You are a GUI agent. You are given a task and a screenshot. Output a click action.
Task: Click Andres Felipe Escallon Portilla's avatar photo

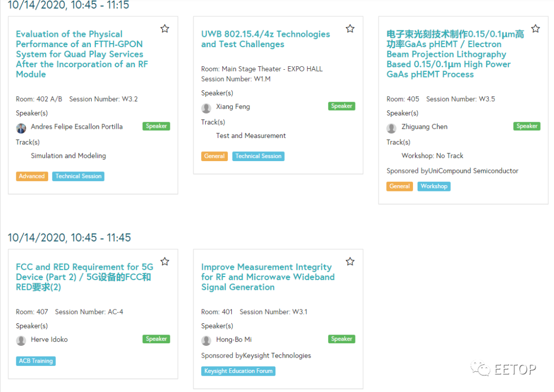tap(21, 128)
